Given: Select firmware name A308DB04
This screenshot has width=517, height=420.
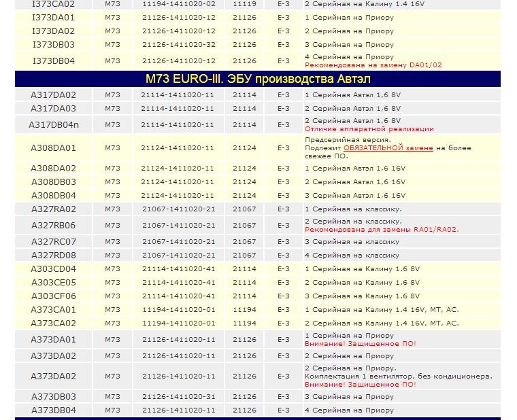Looking at the screenshot, I should click(x=54, y=195).
